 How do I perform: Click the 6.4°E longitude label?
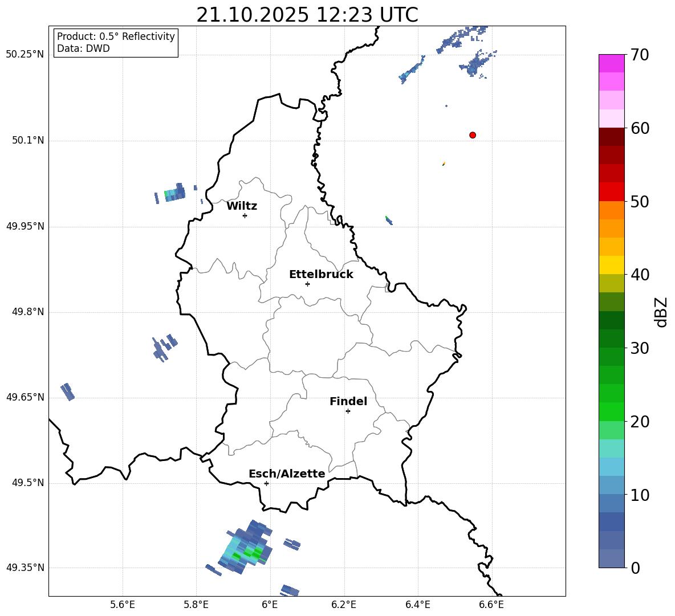coord(417,605)
